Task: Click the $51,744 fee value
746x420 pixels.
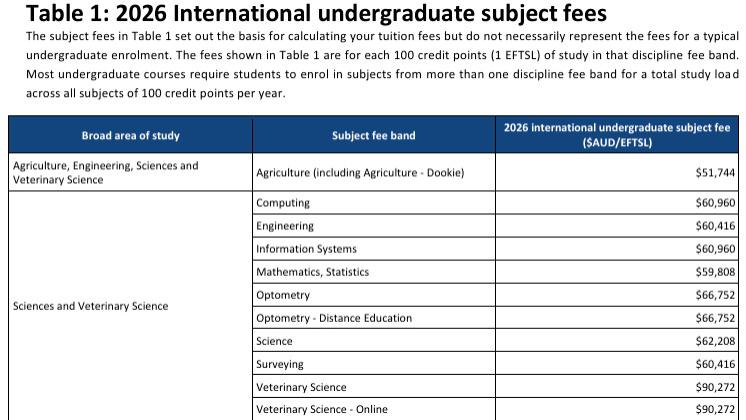Action: [715, 173]
